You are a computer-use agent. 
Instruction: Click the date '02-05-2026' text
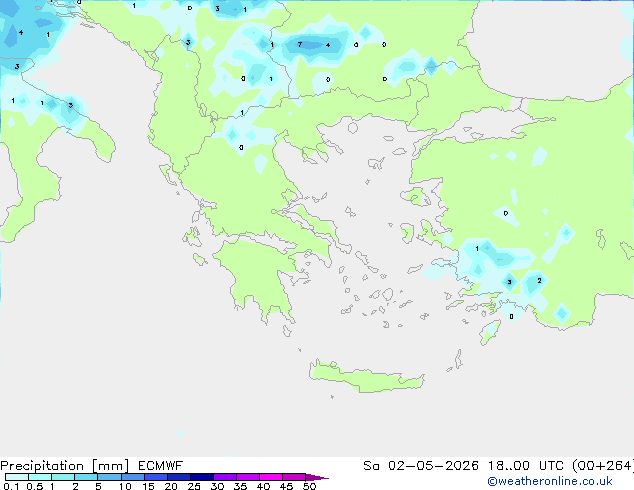click(x=433, y=466)
